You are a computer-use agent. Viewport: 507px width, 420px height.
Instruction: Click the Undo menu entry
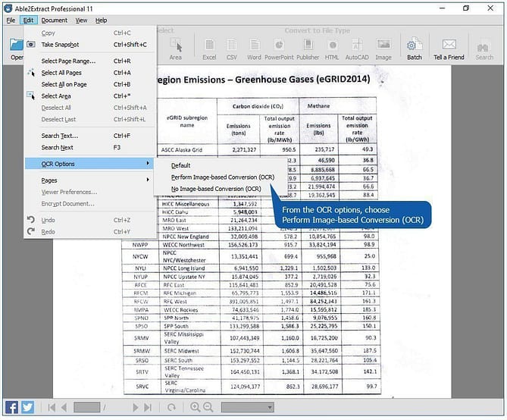point(90,221)
